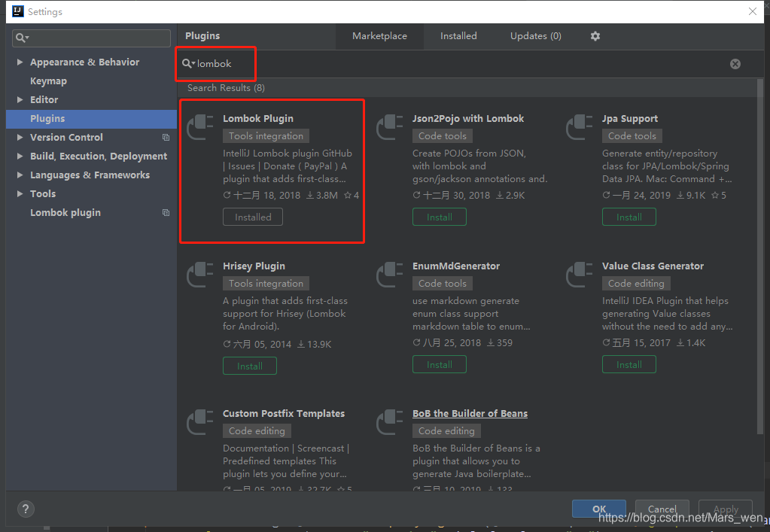This screenshot has height=532, width=770.
Task: Open the help question mark button
Action: [26, 509]
